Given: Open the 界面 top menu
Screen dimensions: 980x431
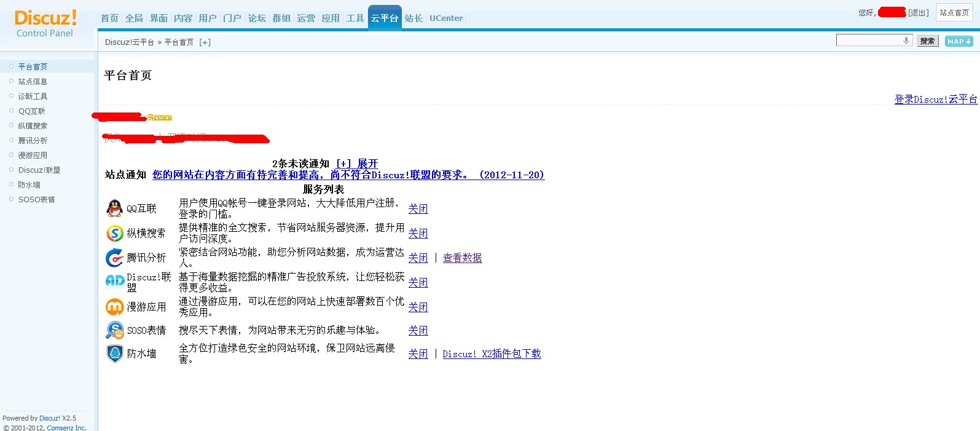Looking at the screenshot, I should [x=159, y=18].
